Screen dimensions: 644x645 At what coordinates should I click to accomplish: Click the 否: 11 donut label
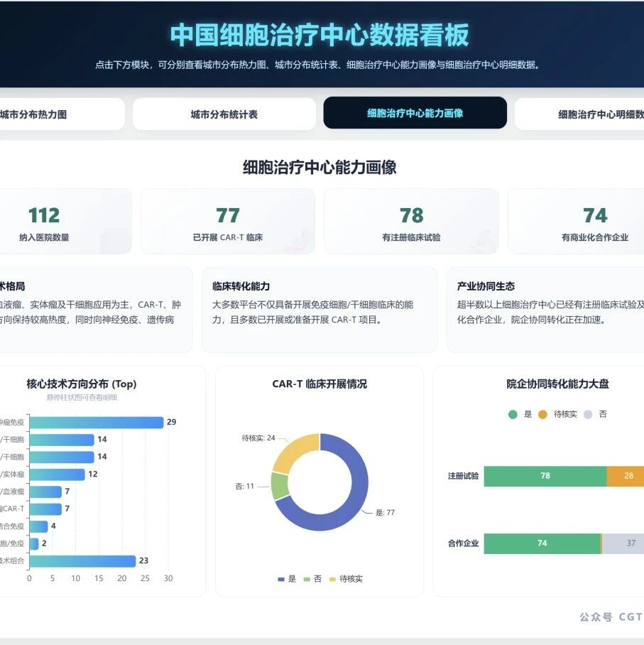[x=245, y=486]
